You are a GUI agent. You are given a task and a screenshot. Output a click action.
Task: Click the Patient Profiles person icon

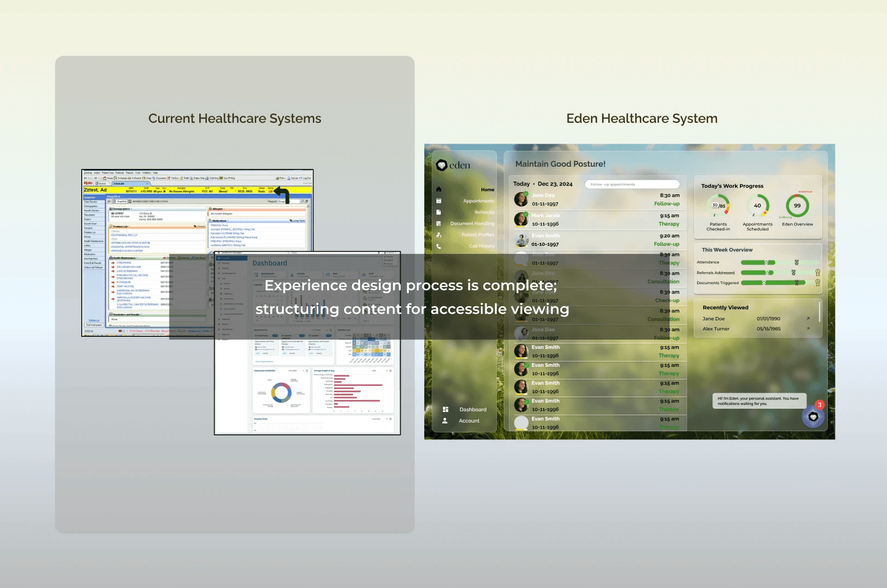point(439,235)
